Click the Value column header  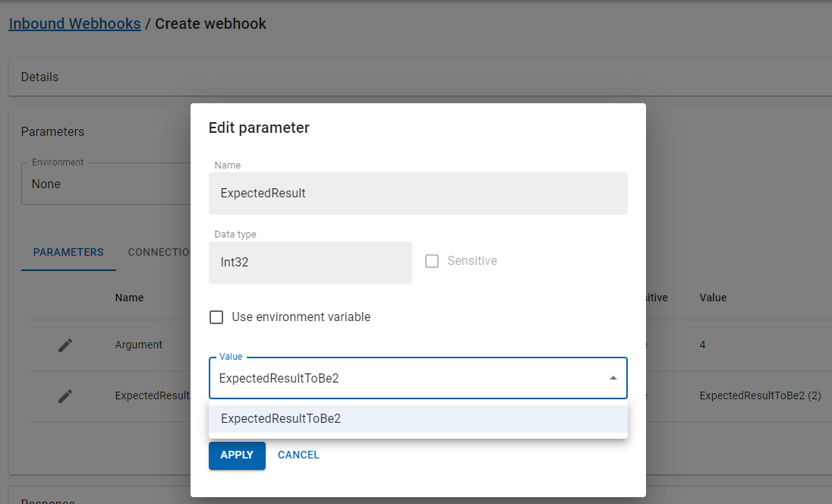tap(713, 298)
